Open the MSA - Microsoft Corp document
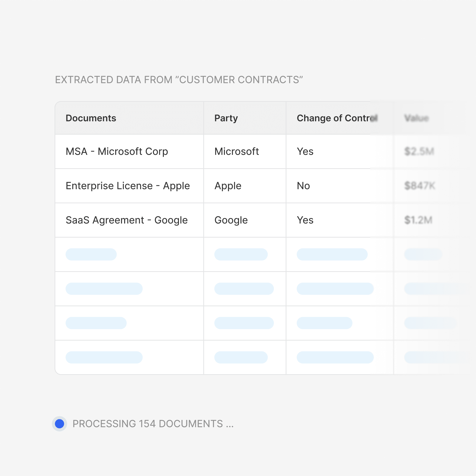 pos(117,152)
